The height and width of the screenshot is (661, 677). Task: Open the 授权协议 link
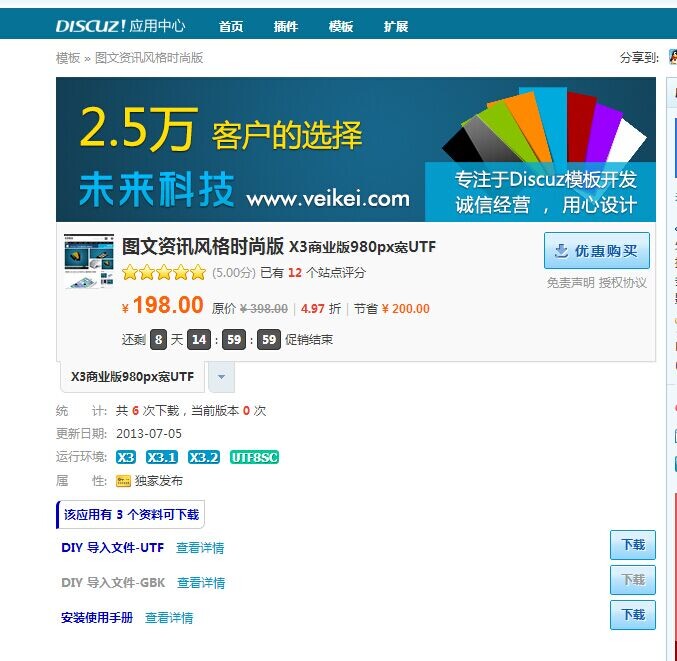coord(622,283)
